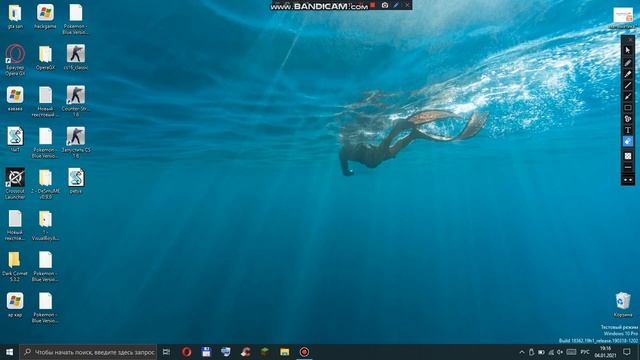
Task: Choose the rectangle shape tool
Action: (x=628, y=108)
